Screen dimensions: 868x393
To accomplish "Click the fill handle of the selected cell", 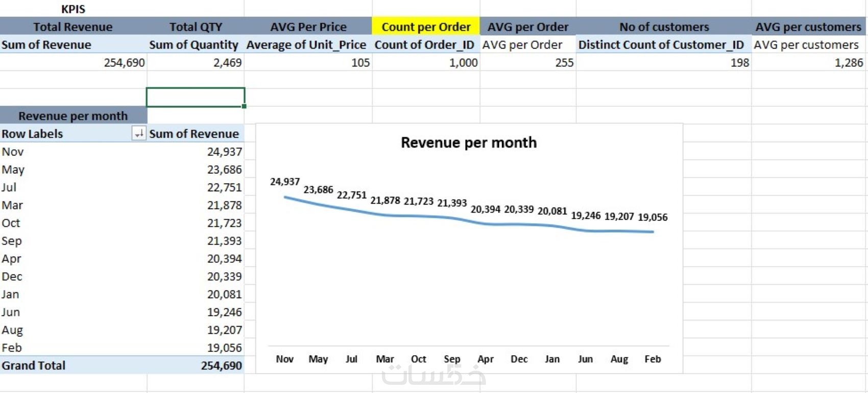I will coord(244,106).
